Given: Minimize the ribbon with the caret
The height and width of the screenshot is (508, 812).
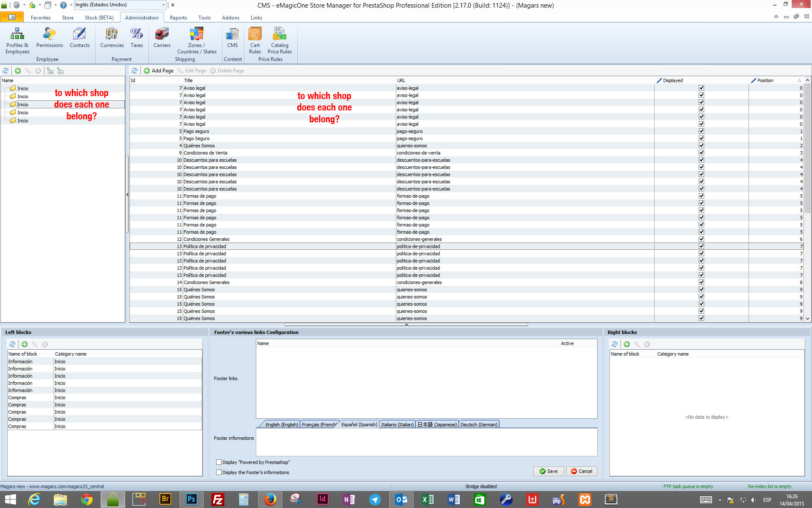Looking at the screenshot, I should [776, 17].
